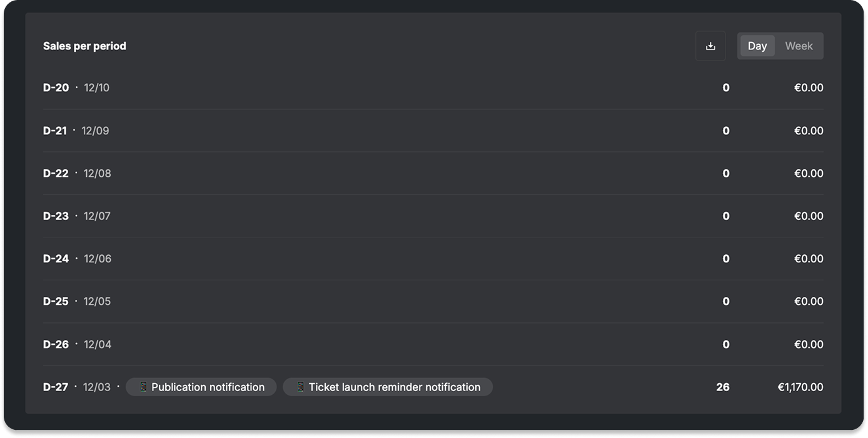Select the D-25 row dated 12/05
This screenshot has height=438, width=868.
(x=433, y=301)
